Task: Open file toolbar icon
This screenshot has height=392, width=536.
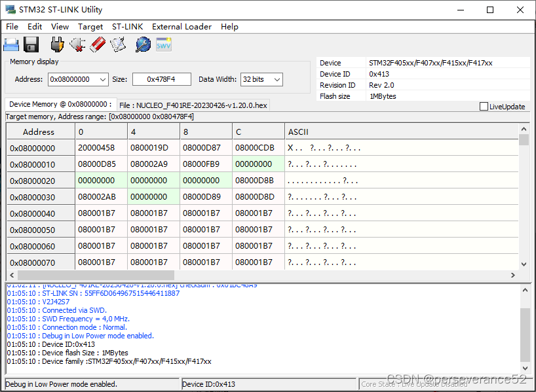Action: (11, 45)
